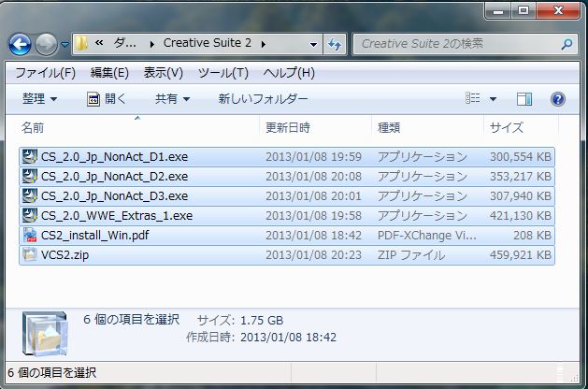Viewport: 588px width, 389px height.
Task: Click date 2013/01/08 20:08 cell
Action: pos(313,177)
